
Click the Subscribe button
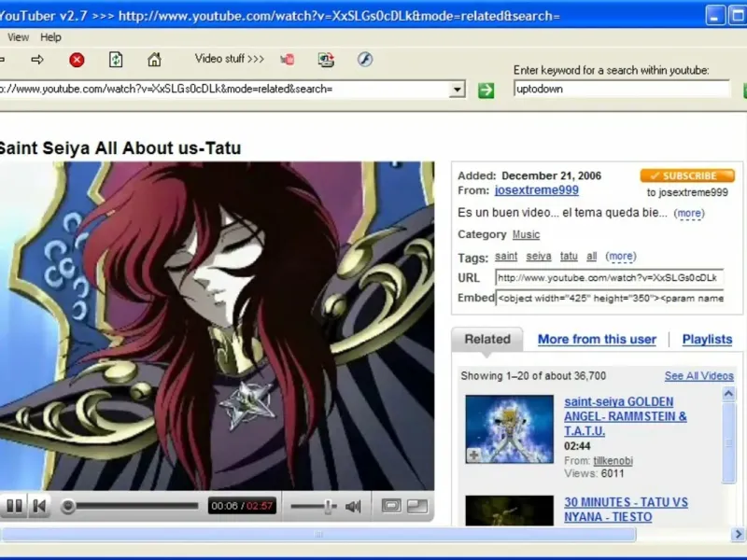pyautogui.click(x=687, y=175)
